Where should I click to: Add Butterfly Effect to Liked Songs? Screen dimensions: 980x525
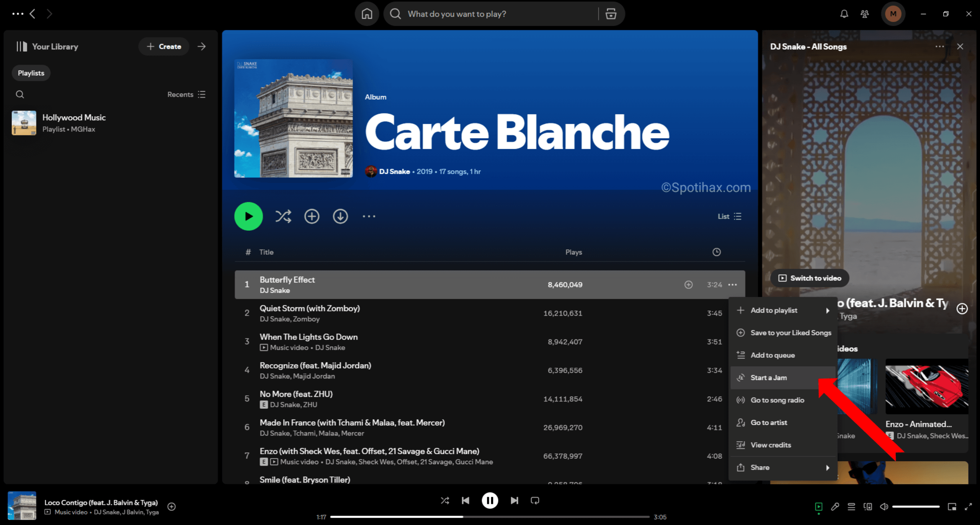[x=688, y=285]
